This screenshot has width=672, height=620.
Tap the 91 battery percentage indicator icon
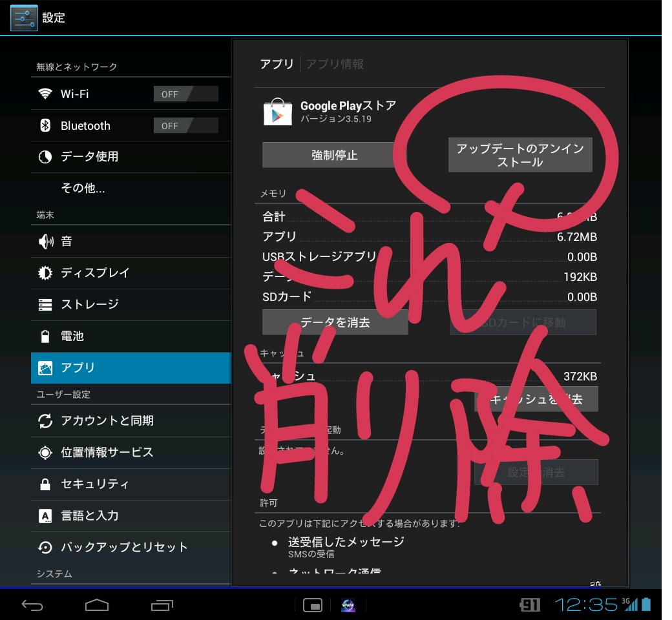[x=530, y=605]
